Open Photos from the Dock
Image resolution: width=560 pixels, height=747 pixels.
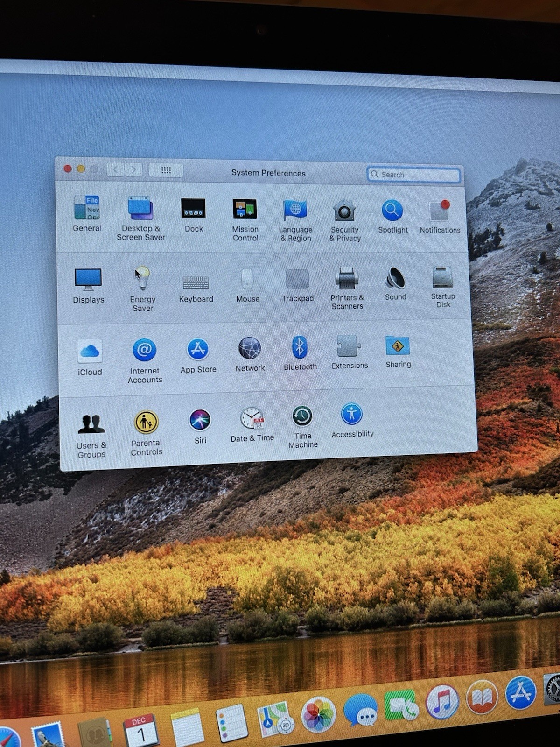coord(318,714)
